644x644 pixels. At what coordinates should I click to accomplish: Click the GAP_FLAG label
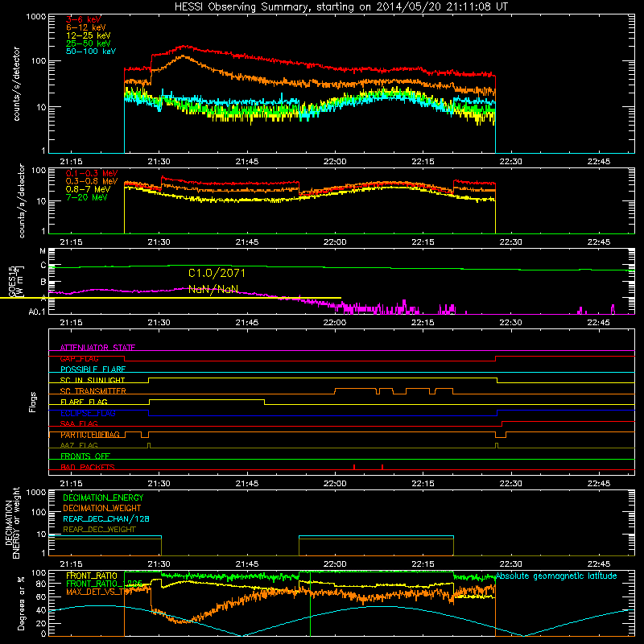[79, 358]
